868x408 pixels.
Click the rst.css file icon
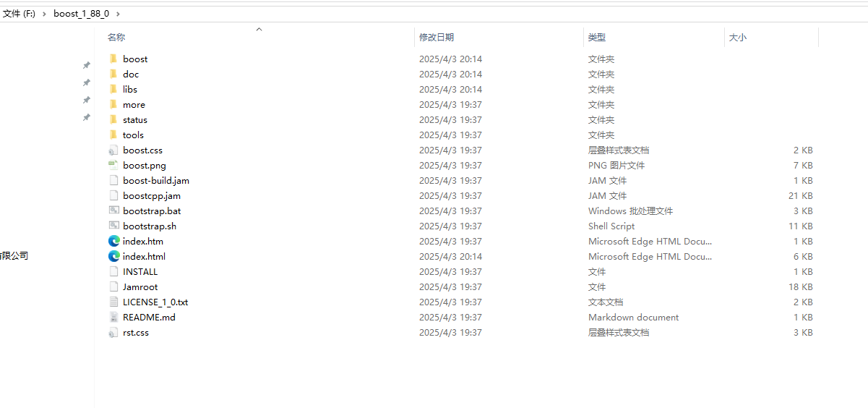click(113, 333)
